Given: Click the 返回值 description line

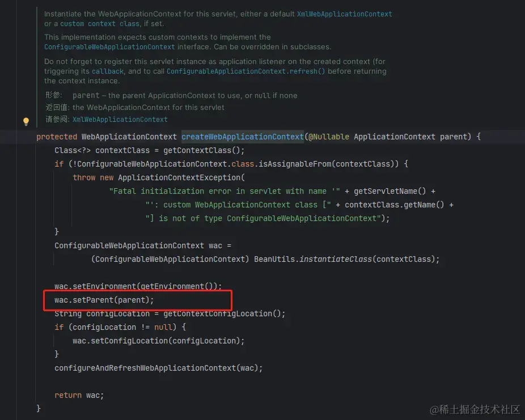Looking at the screenshot, I should 134,108.
